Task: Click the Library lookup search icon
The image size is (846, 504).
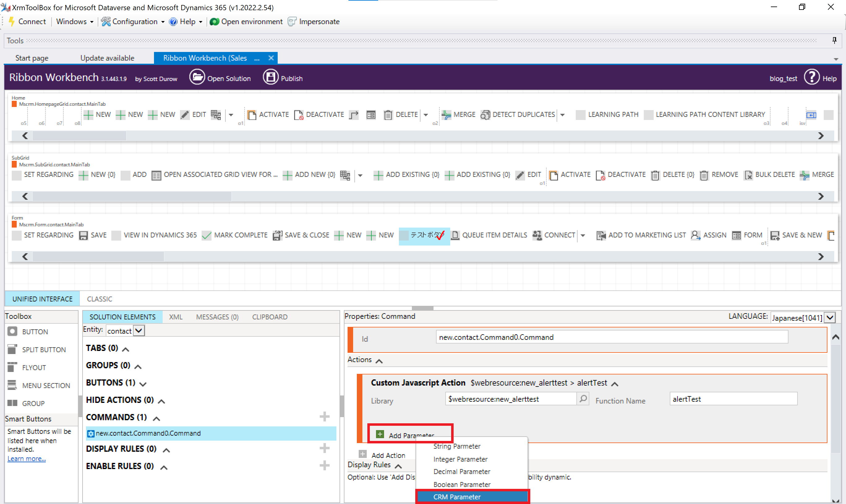Action: pos(583,399)
